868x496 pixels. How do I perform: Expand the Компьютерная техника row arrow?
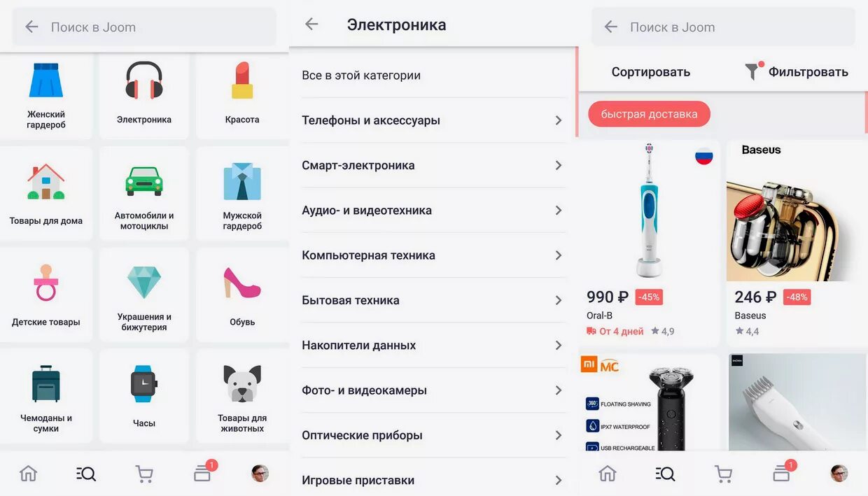pos(559,255)
